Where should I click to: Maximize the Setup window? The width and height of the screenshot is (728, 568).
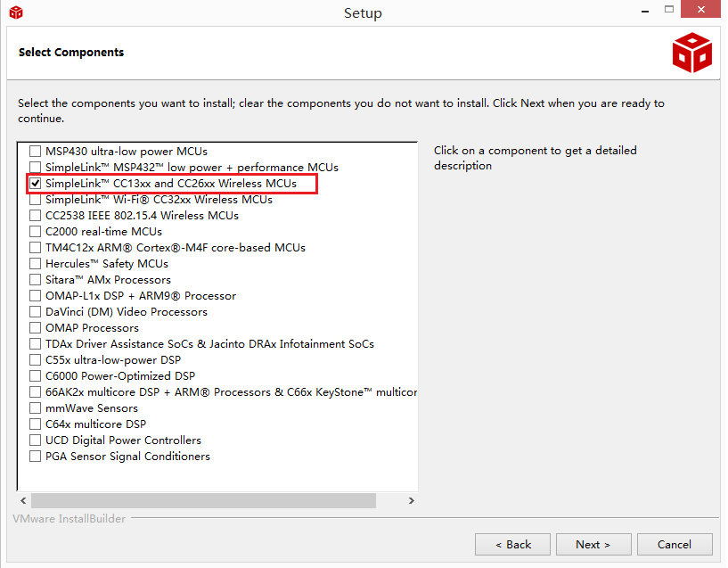(x=669, y=9)
